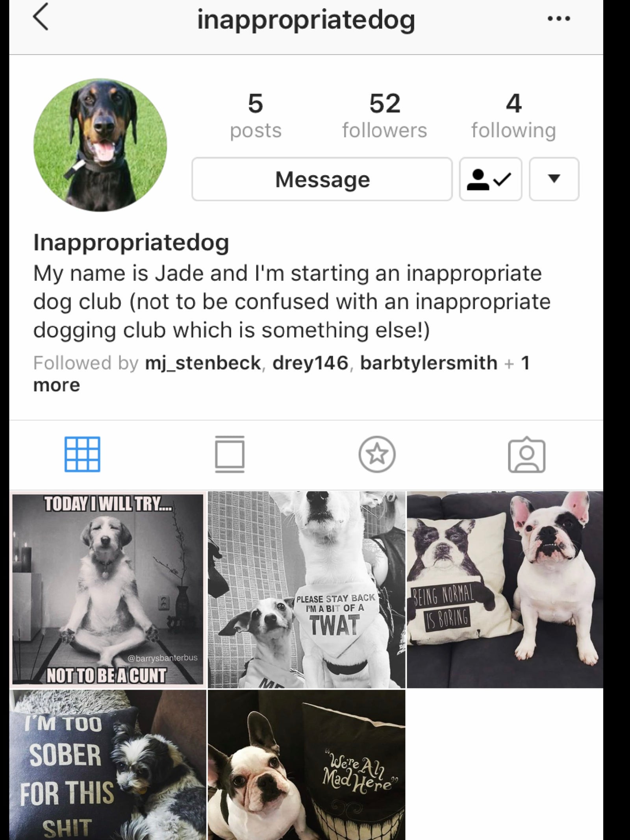
Task: Open mj_stenbeck follower profile link
Action: (203, 363)
